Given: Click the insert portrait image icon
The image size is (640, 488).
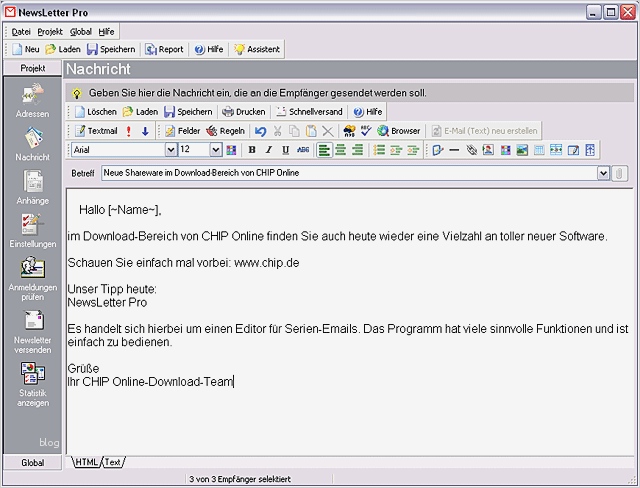Looking at the screenshot, I should (488, 150).
